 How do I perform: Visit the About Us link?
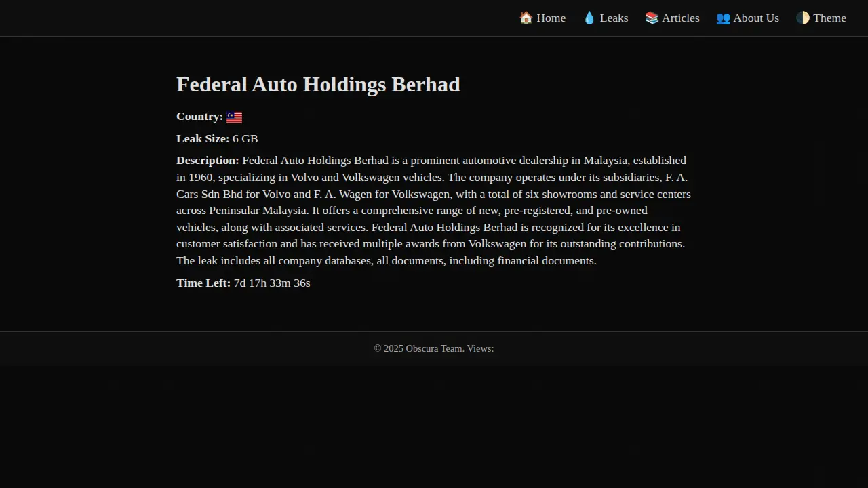pos(755,18)
